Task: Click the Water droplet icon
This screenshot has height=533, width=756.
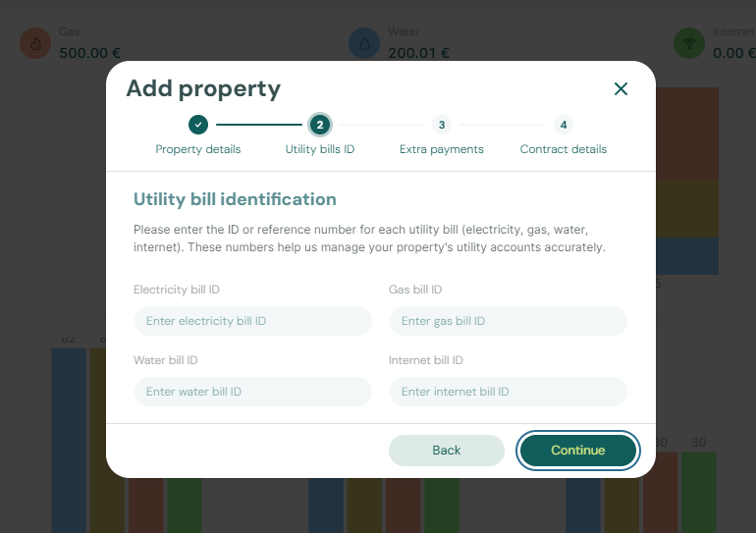Action: point(364,43)
